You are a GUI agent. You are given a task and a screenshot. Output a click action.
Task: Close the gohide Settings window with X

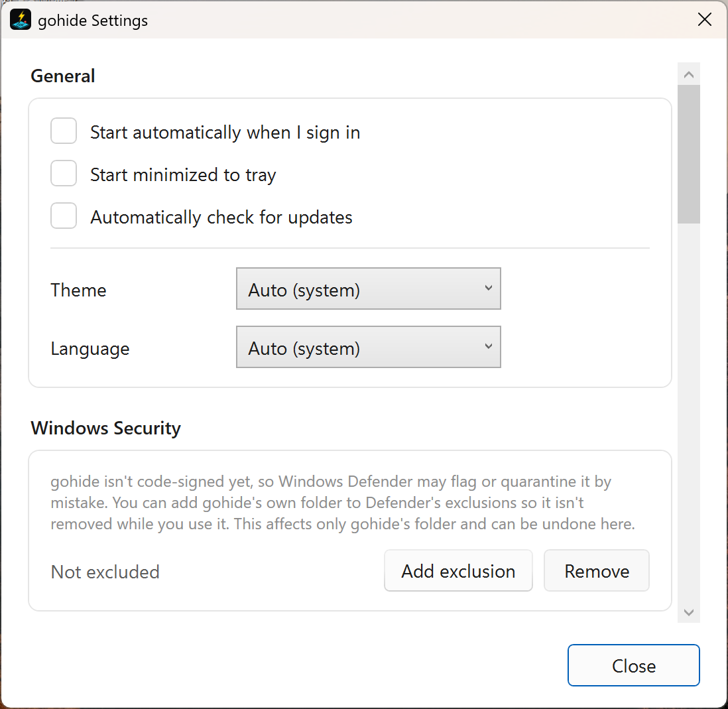tap(705, 19)
